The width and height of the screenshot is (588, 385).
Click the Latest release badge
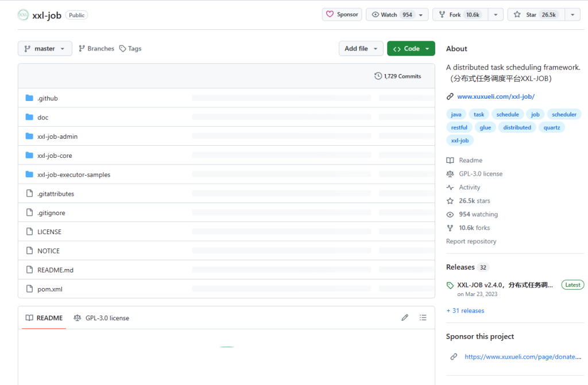(572, 285)
